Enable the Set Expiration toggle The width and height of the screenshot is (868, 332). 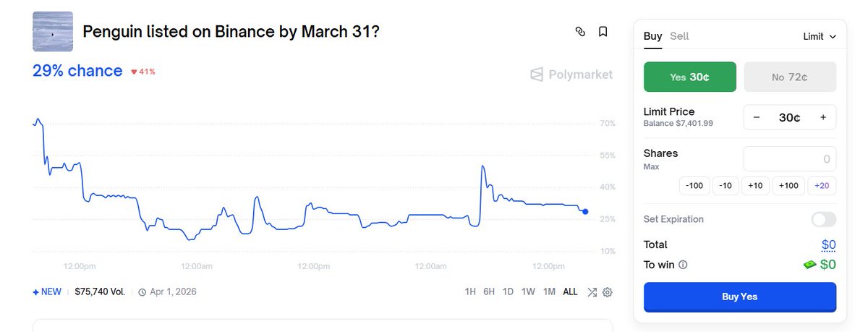pos(823,219)
